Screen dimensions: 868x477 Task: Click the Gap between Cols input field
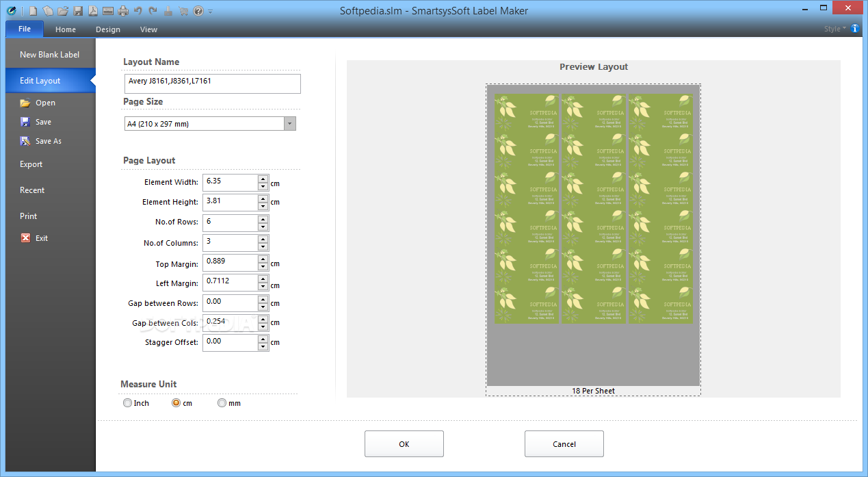(230, 322)
